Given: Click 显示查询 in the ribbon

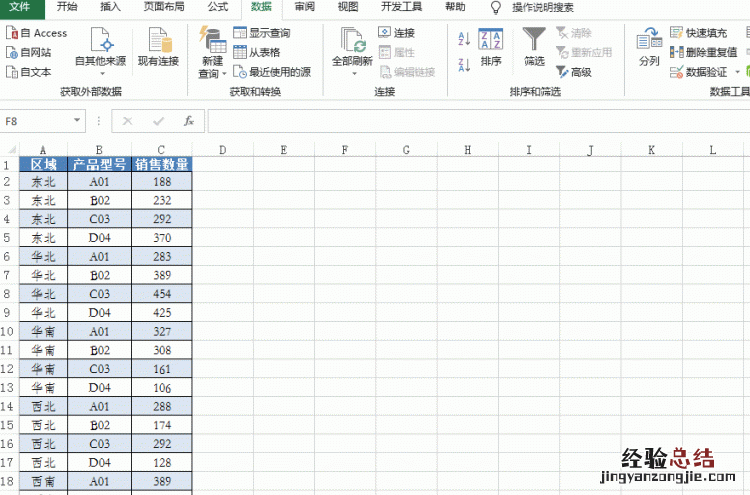Looking at the screenshot, I should (262, 33).
